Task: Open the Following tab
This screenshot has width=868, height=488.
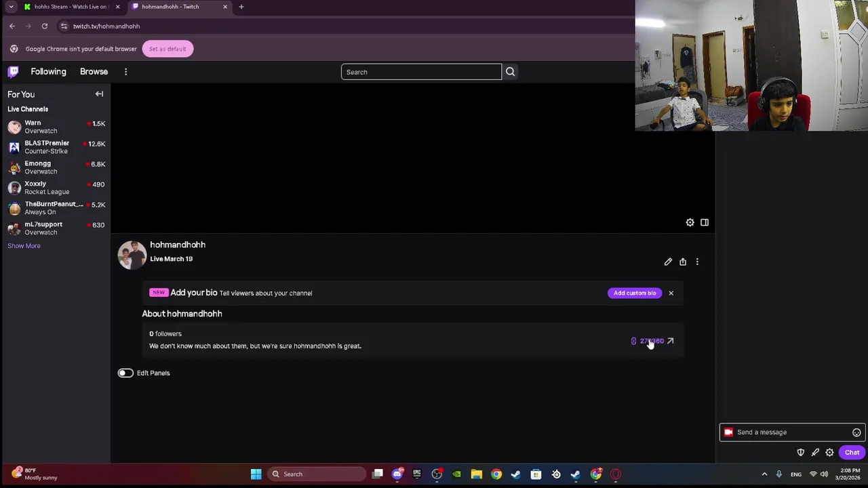Action: pos(48,71)
